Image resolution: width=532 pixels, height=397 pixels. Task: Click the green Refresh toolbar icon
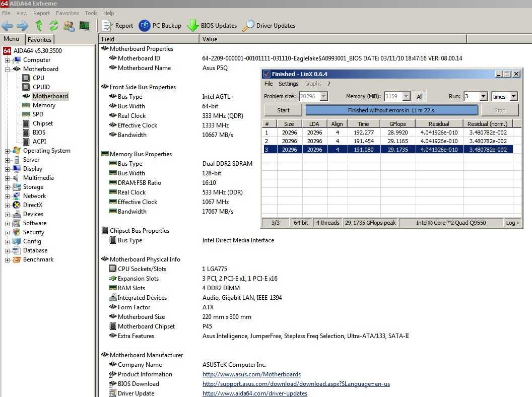click(x=53, y=26)
